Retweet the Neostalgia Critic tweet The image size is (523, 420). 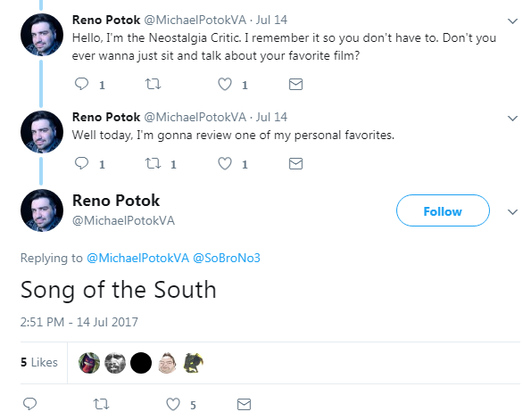[x=154, y=84]
